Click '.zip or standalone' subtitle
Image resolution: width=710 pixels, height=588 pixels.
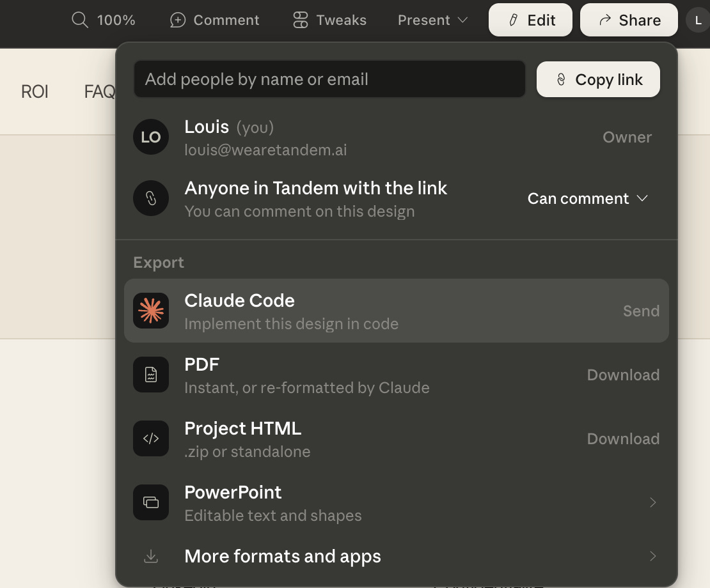coord(248,451)
